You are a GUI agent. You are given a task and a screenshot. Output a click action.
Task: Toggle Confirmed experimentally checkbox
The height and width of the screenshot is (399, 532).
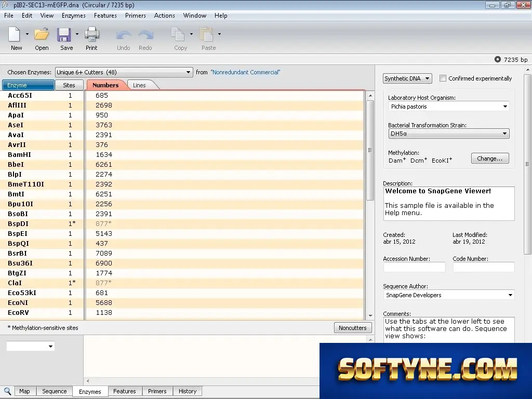click(x=443, y=78)
